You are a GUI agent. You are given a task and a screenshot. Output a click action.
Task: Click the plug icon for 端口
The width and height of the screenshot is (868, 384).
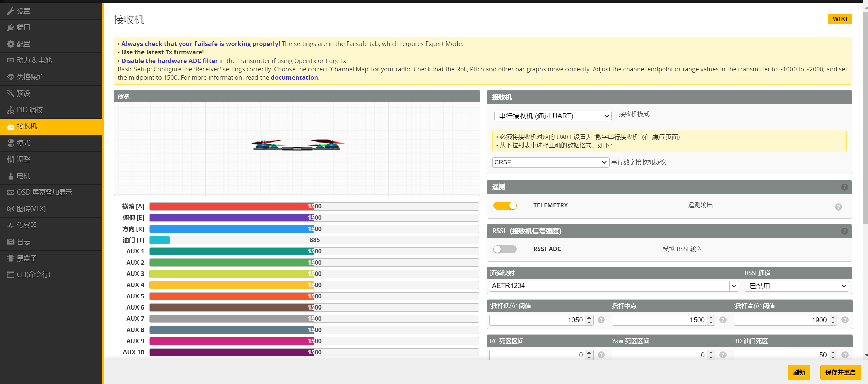pyautogui.click(x=11, y=27)
